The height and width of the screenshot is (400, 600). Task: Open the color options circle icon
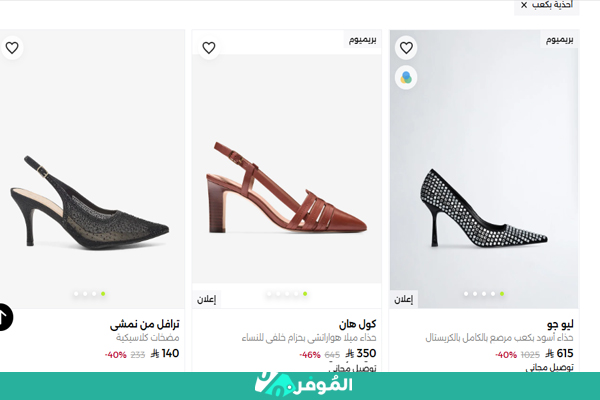(x=406, y=78)
